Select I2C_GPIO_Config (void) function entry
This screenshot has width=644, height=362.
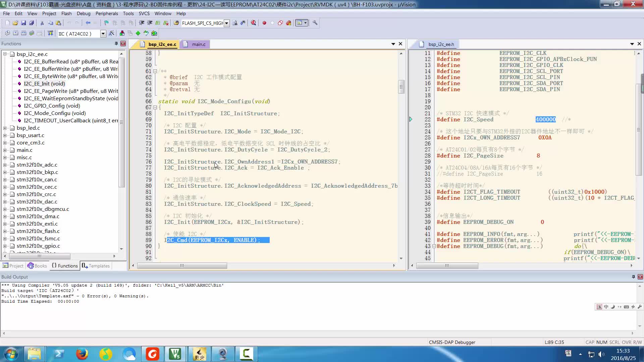[52, 106]
